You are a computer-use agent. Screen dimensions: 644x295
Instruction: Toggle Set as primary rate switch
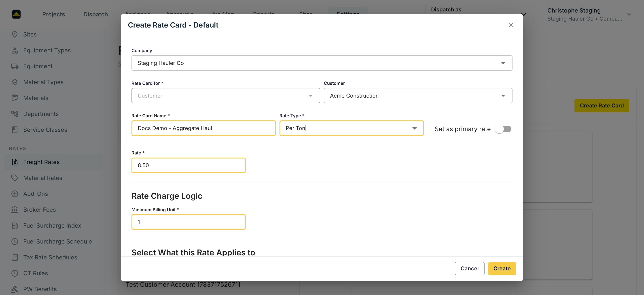click(503, 129)
